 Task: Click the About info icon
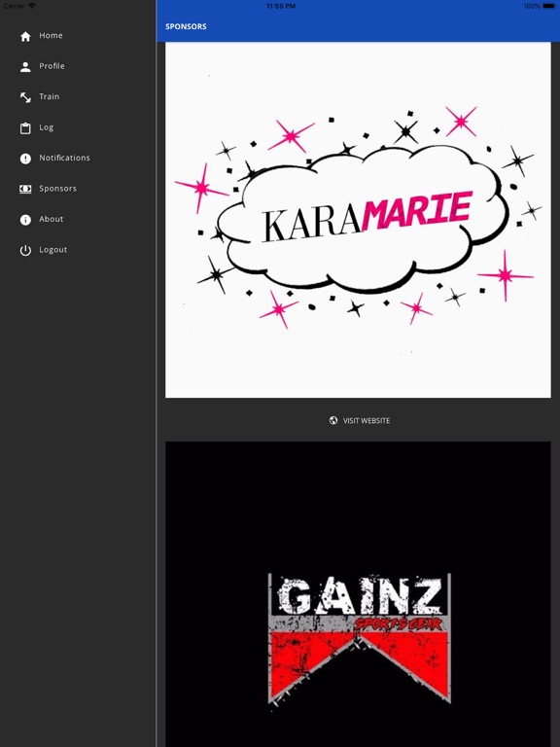pyautogui.click(x=25, y=220)
